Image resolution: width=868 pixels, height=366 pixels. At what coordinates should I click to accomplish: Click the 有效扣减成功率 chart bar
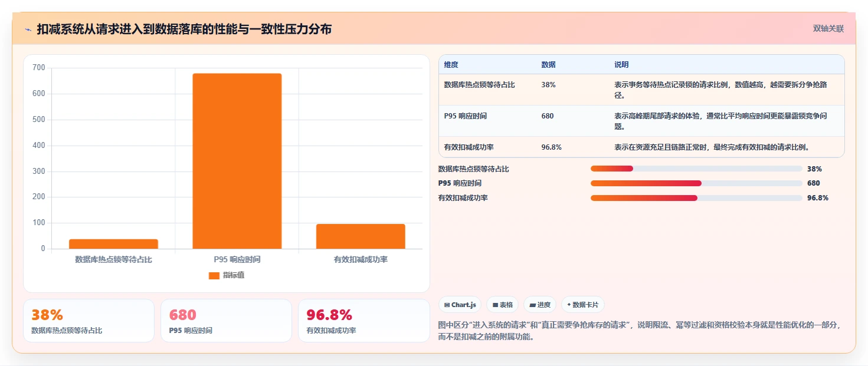point(361,236)
